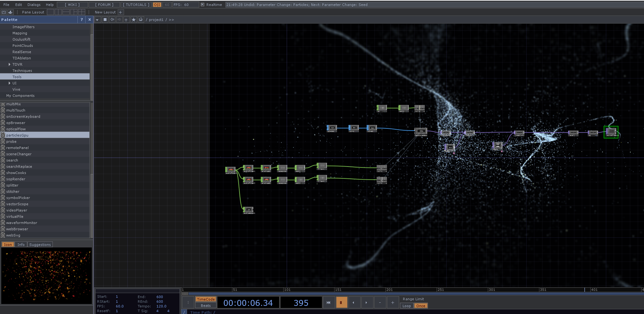Jump to the start of the timeline
Viewport: 644px width, 314px height.
point(328,302)
